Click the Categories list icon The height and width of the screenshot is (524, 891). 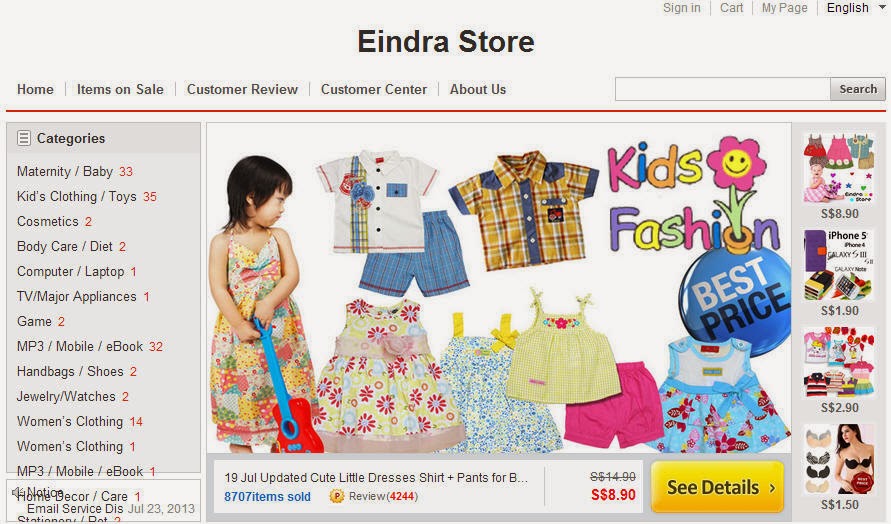24,138
